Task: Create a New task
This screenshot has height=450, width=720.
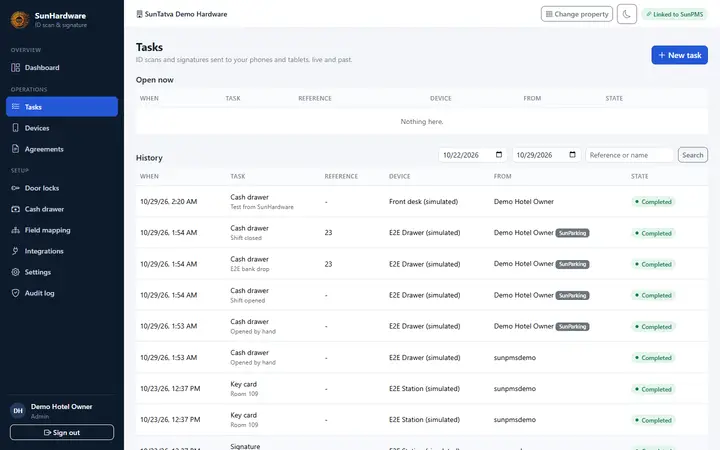Action: pyautogui.click(x=679, y=55)
